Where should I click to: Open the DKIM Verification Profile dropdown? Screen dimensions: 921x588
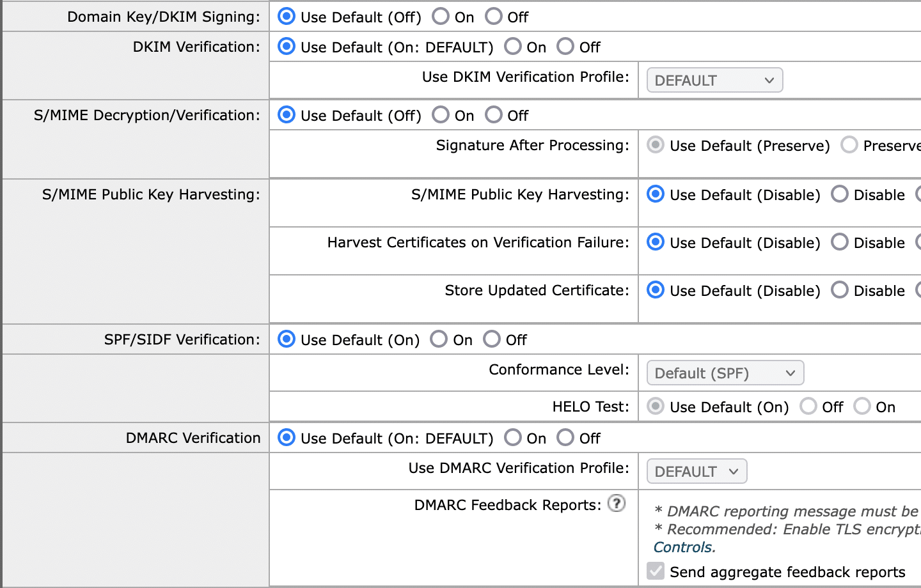pos(714,80)
